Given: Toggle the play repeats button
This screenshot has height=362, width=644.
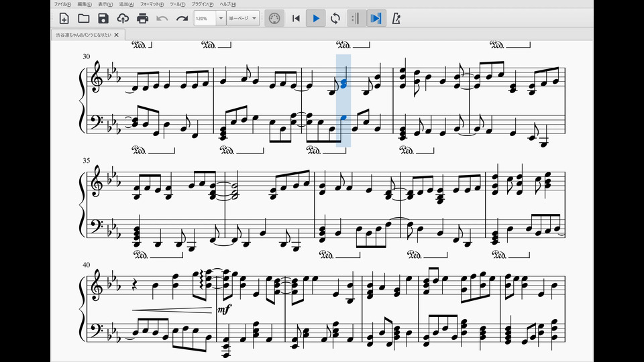Looking at the screenshot, I should pyautogui.click(x=356, y=19).
